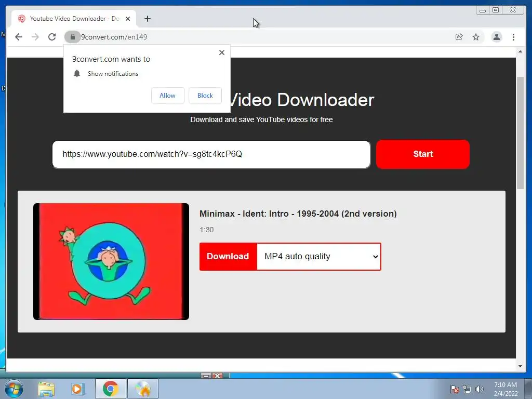Click 'Download and save YouTube videos for free' text
This screenshot has width=532, height=399.
point(261,119)
